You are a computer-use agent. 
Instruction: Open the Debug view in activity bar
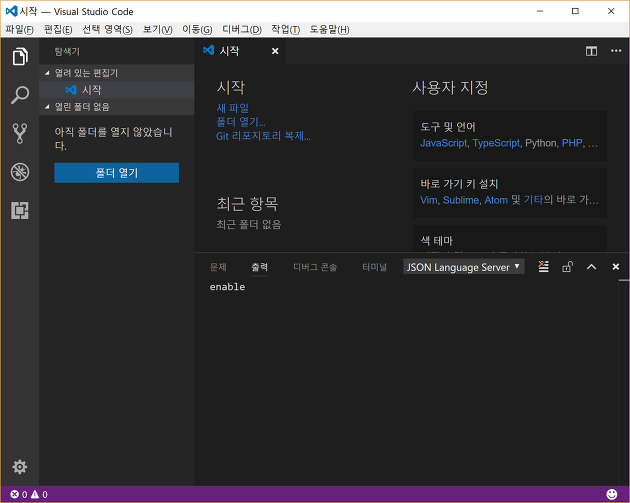coord(20,172)
